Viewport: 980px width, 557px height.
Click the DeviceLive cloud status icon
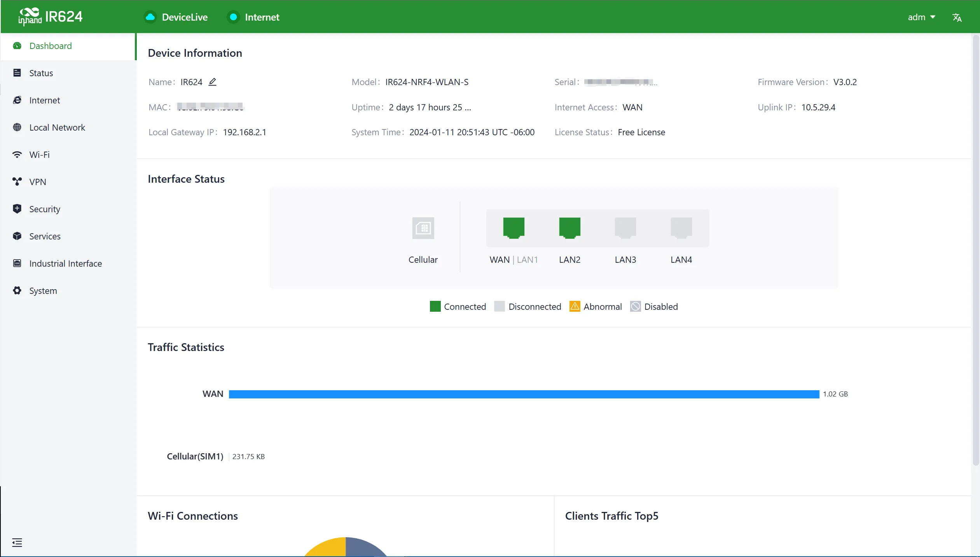[150, 17]
